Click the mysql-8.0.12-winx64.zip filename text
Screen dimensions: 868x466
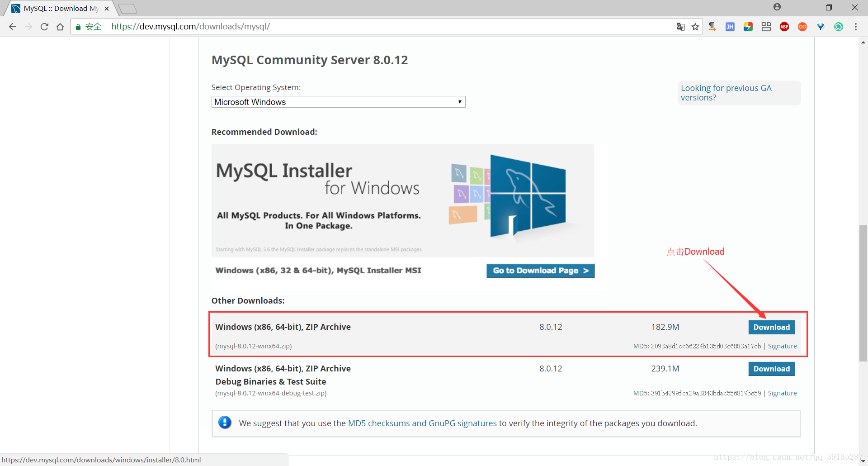pyautogui.click(x=254, y=346)
